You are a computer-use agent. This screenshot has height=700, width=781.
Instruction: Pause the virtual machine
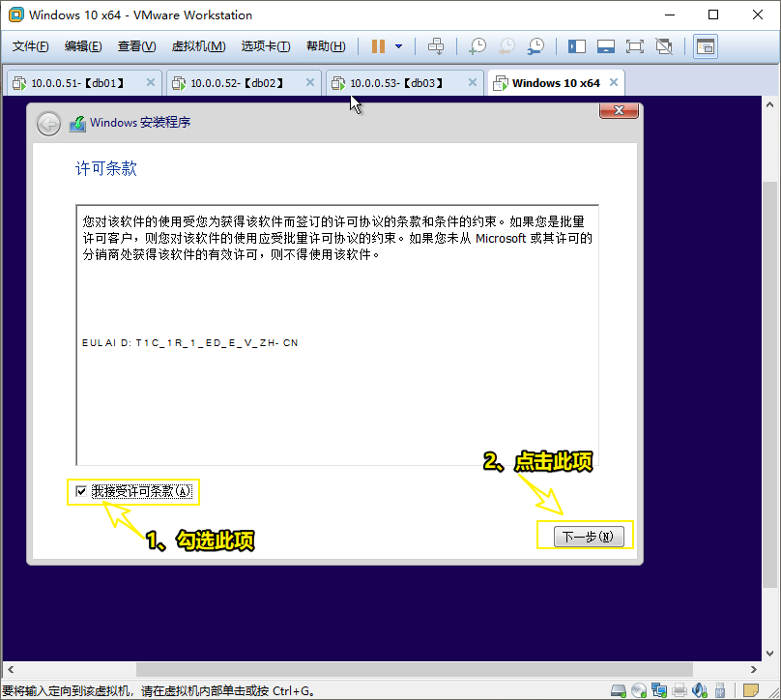coord(378,46)
